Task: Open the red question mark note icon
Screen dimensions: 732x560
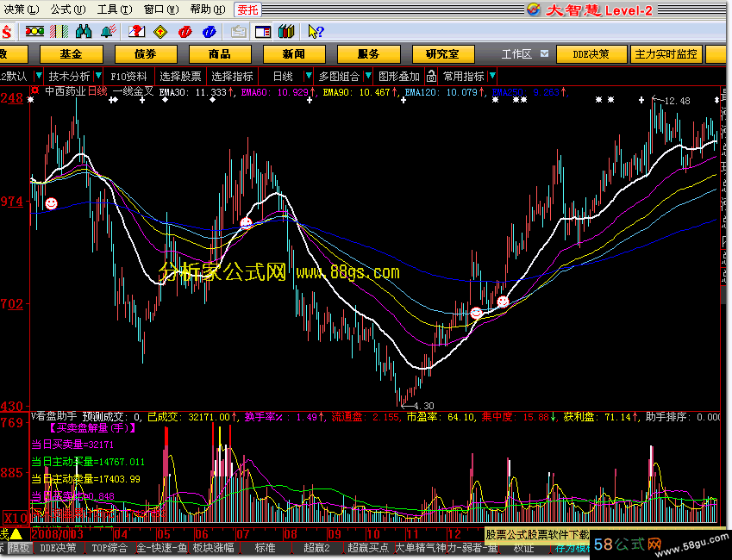Action: coord(136,32)
